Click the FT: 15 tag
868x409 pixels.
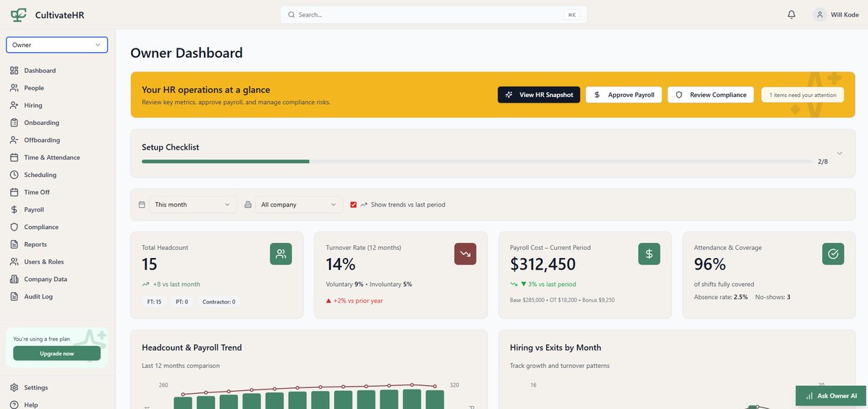pyautogui.click(x=153, y=302)
